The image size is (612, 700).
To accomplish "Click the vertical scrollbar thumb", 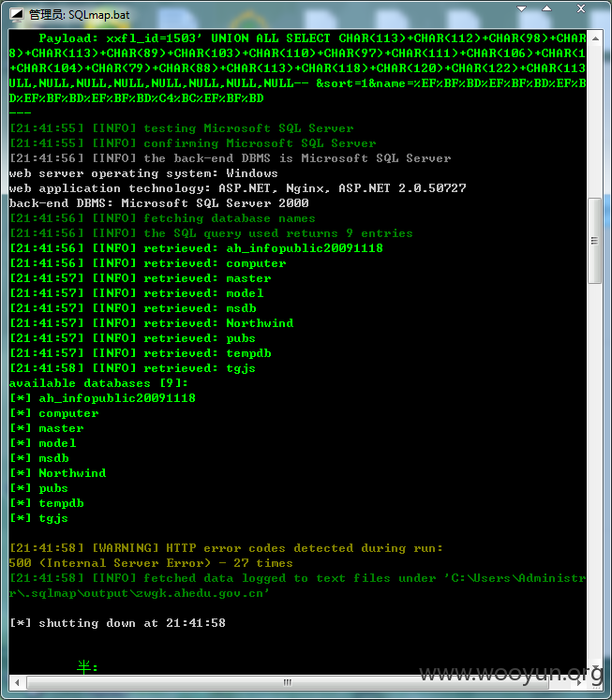I will click(594, 241).
